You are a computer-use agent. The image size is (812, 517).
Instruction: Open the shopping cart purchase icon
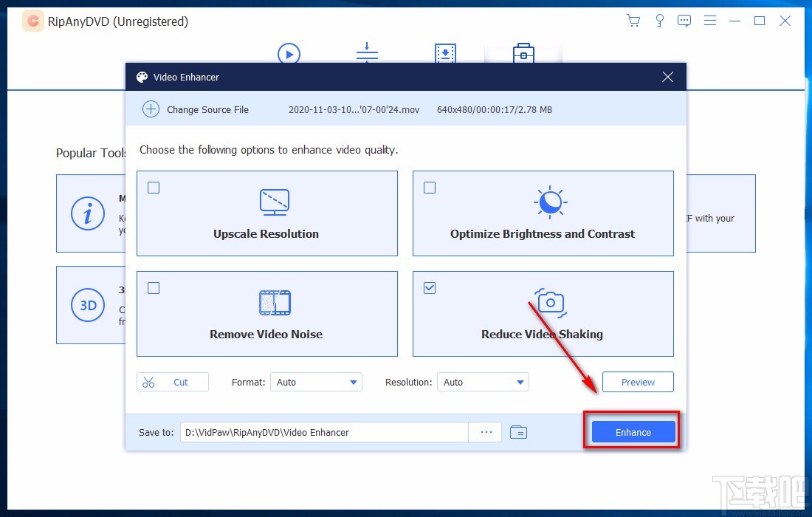point(633,21)
